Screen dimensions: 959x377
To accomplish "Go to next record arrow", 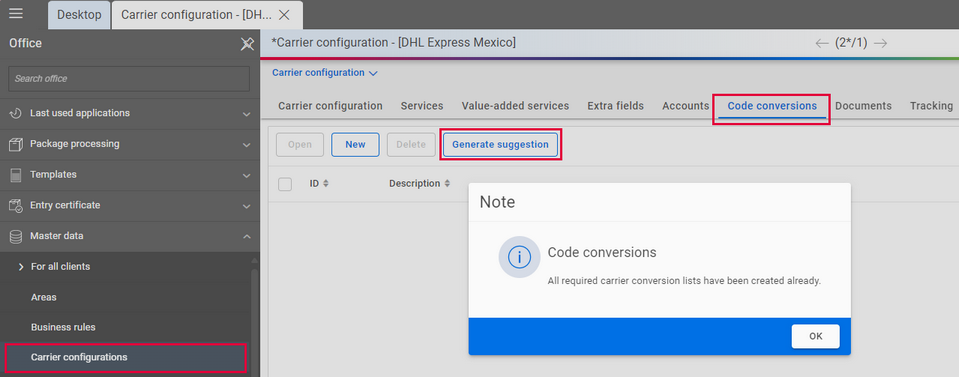I will click(x=880, y=43).
